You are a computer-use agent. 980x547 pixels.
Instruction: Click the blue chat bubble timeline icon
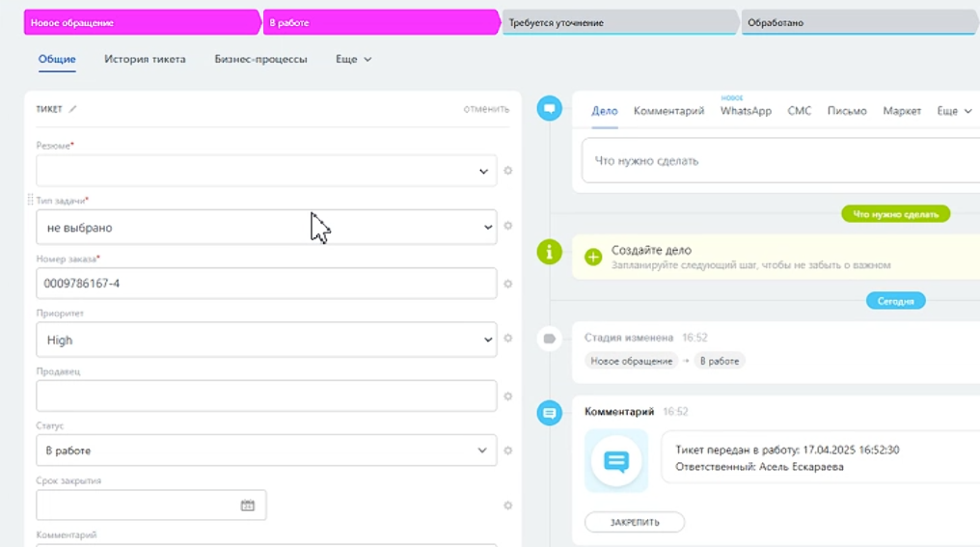coord(549,109)
